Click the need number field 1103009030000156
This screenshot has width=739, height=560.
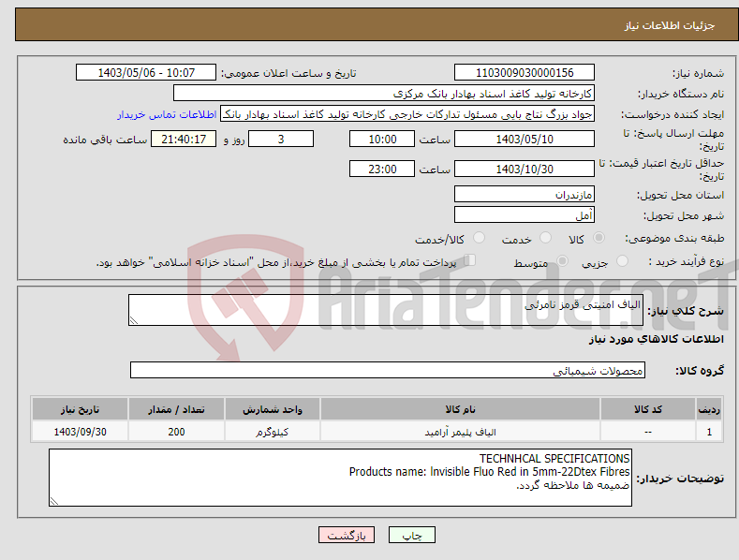[525, 73]
